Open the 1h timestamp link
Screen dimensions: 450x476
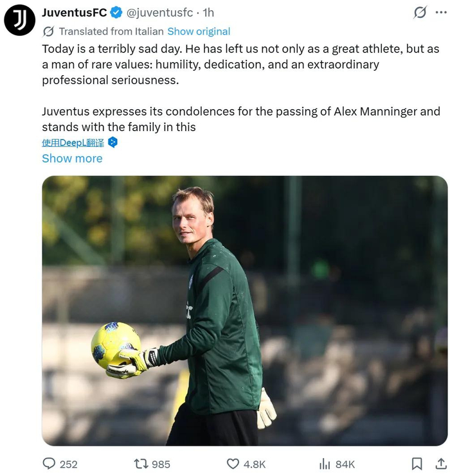tap(208, 12)
